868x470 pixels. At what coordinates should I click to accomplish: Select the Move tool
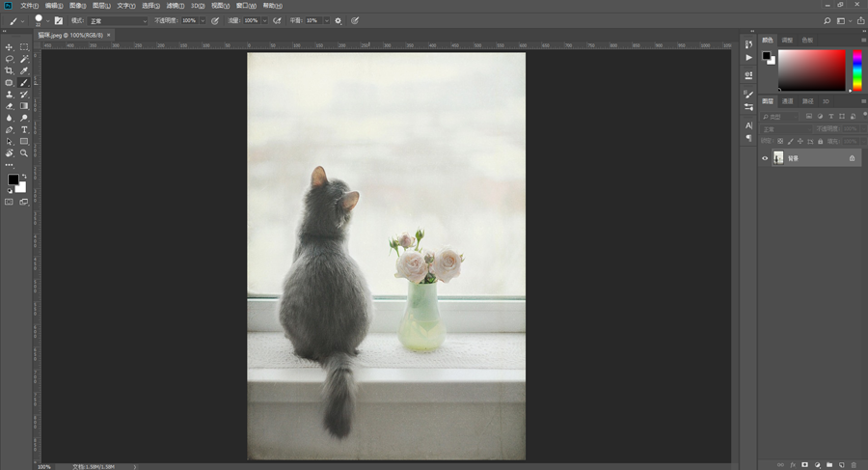[10, 47]
